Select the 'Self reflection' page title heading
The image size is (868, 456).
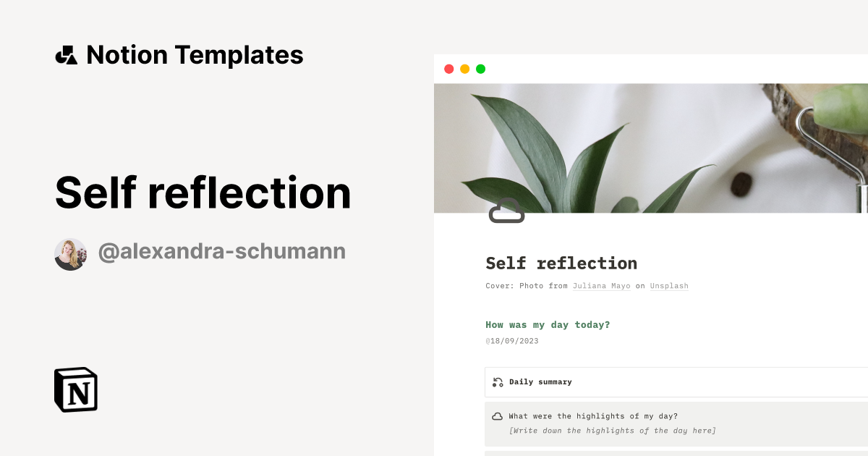pos(561,263)
